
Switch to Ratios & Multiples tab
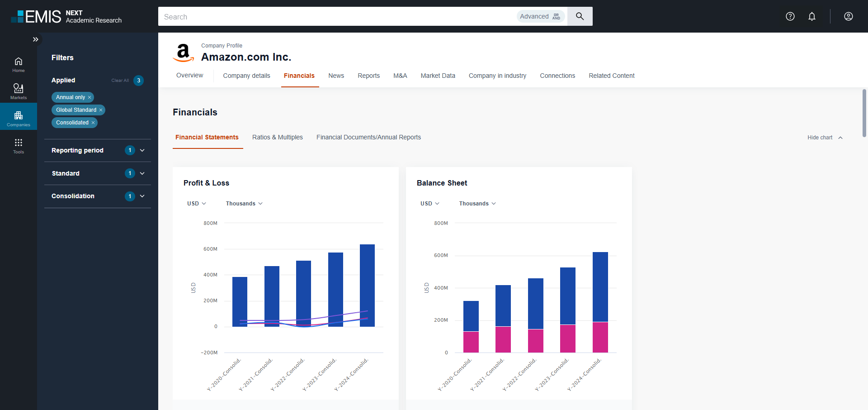click(x=277, y=137)
